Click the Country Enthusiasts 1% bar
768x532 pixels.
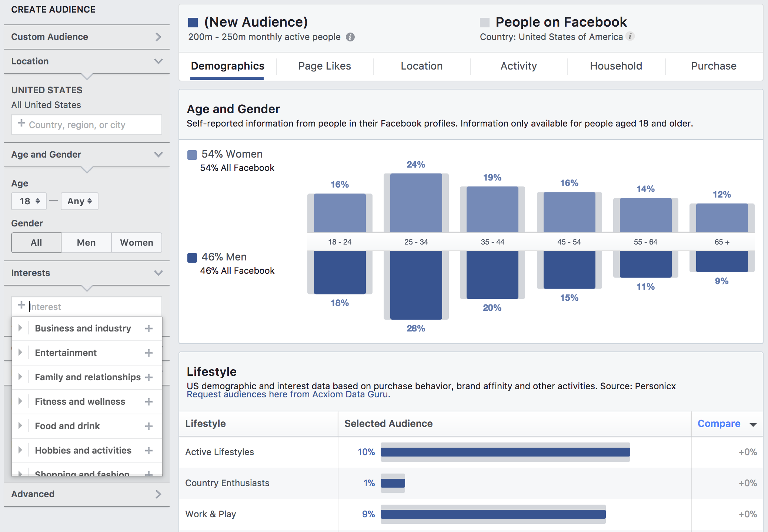pos(393,483)
